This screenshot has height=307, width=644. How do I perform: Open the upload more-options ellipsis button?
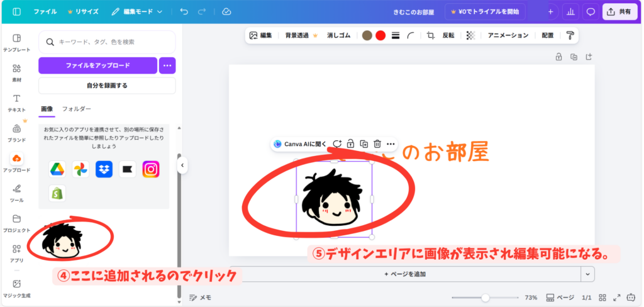tap(167, 65)
